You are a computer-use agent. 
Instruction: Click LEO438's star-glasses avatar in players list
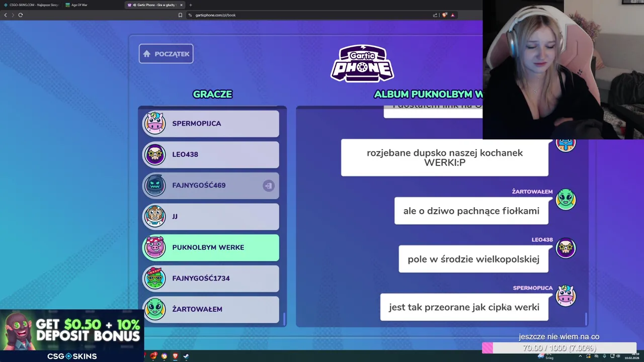(x=154, y=154)
